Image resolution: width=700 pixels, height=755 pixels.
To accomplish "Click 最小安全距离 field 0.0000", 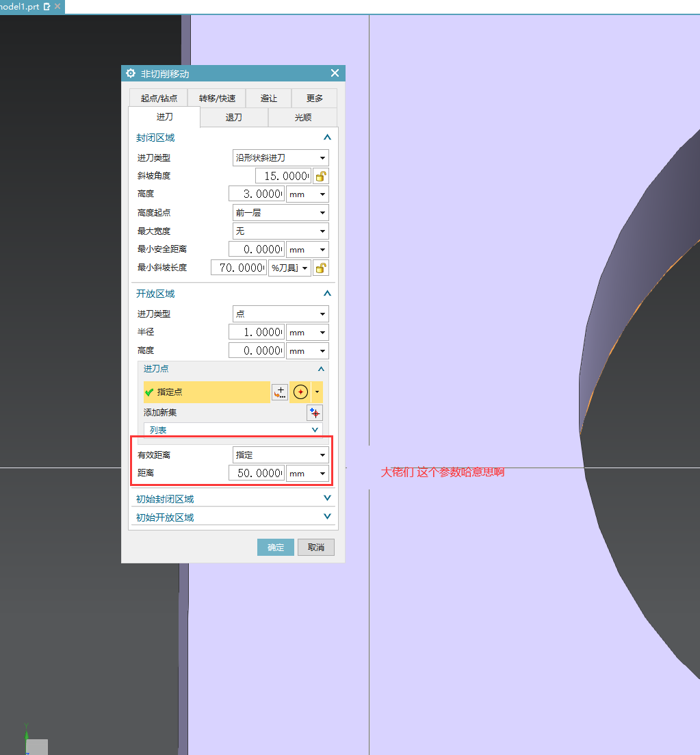I will coord(257,249).
